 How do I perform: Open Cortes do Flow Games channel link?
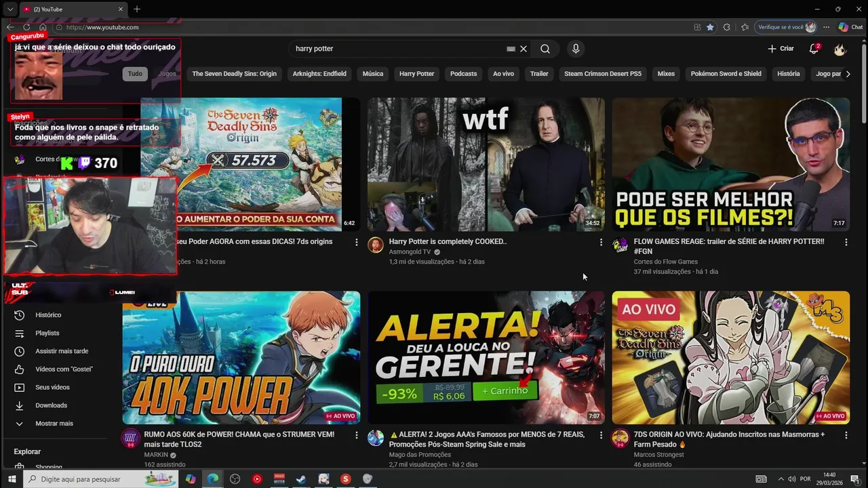(666, 262)
